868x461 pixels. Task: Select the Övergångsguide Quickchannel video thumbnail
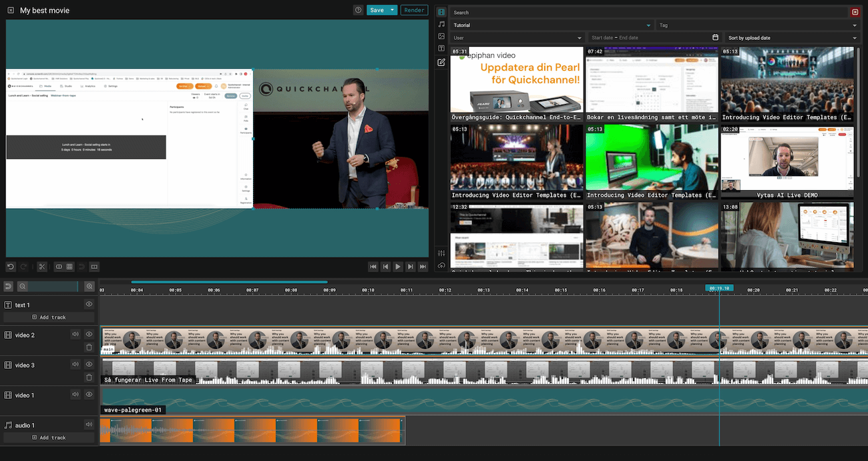(x=517, y=84)
